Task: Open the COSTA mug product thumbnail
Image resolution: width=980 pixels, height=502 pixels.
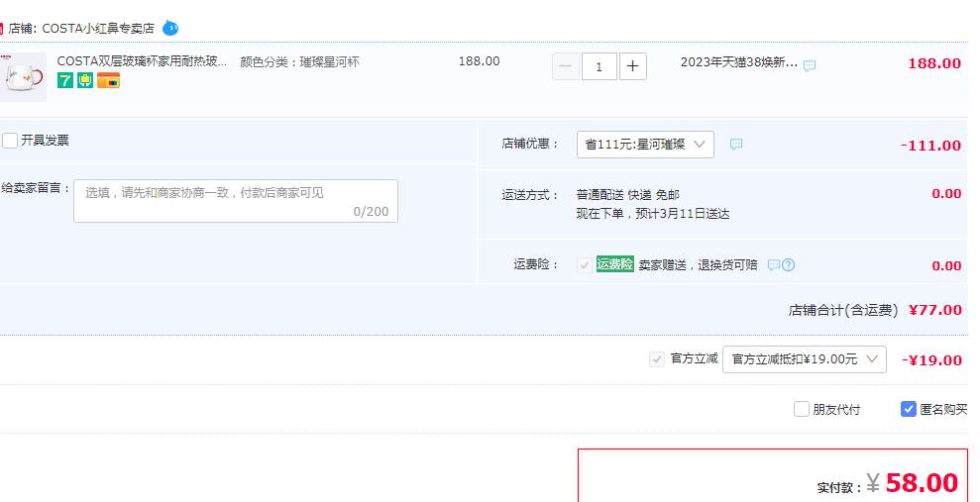Action: pos(23,77)
